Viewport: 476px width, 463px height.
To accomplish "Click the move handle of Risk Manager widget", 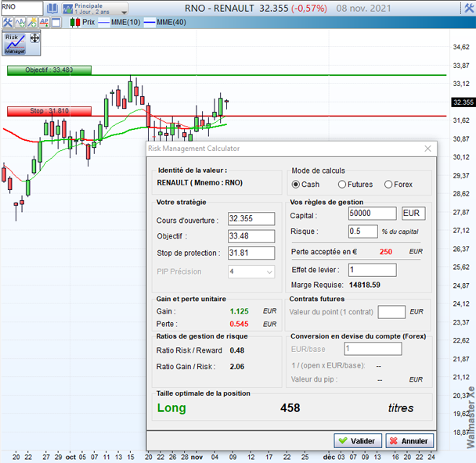I will [x=34, y=38].
